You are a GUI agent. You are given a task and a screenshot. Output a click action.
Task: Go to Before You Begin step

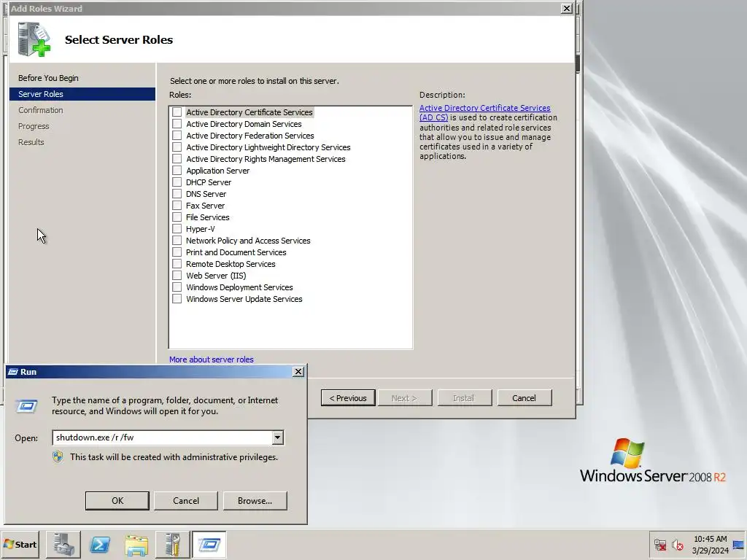coord(48,78)
